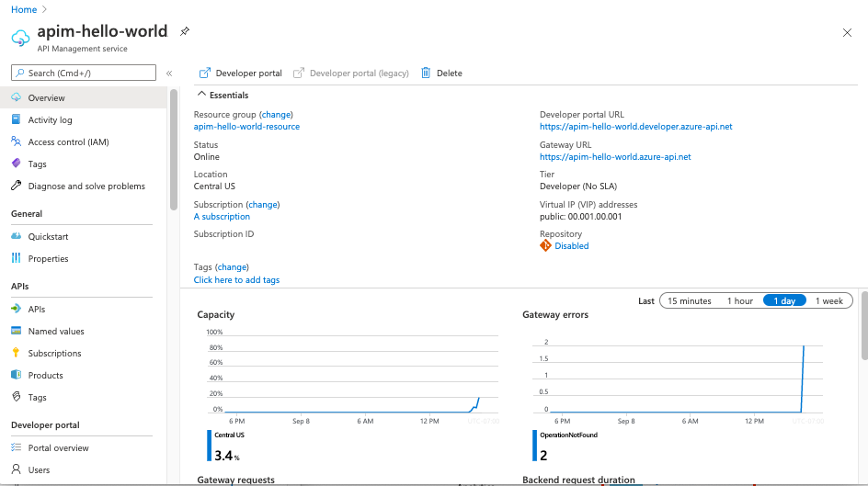868x486 pixels.
Task: Click the Delete toolbar button
Action: (x=441, y=73)
